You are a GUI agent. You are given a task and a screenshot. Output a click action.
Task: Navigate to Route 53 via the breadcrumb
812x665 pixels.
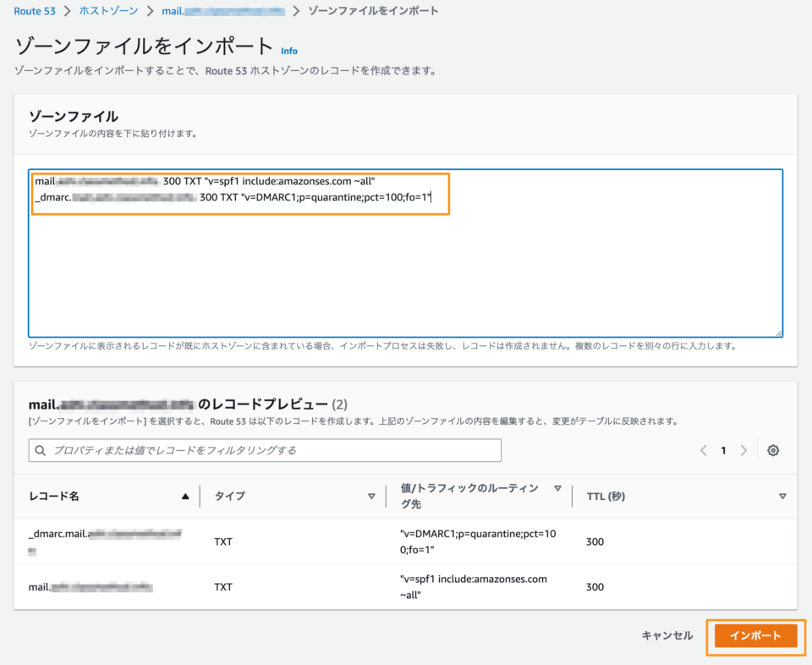click(x=28, y=11)
